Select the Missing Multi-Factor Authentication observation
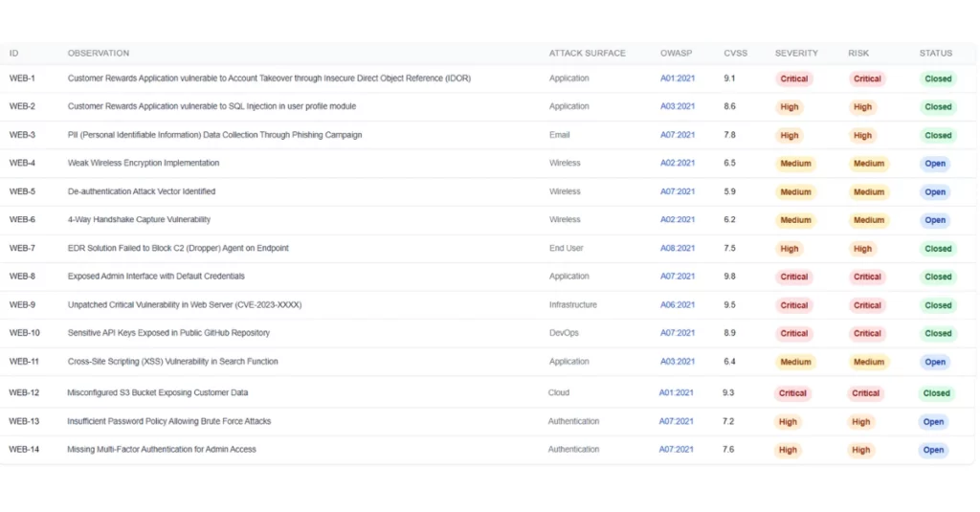Viewport: 980px width, 512px height. click(161, 449)
